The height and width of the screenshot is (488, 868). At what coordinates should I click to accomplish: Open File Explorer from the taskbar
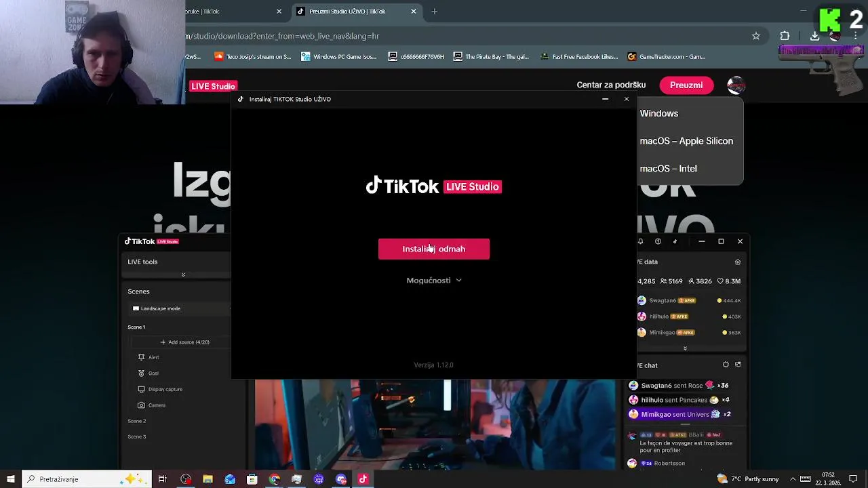(x=208, y=479)
